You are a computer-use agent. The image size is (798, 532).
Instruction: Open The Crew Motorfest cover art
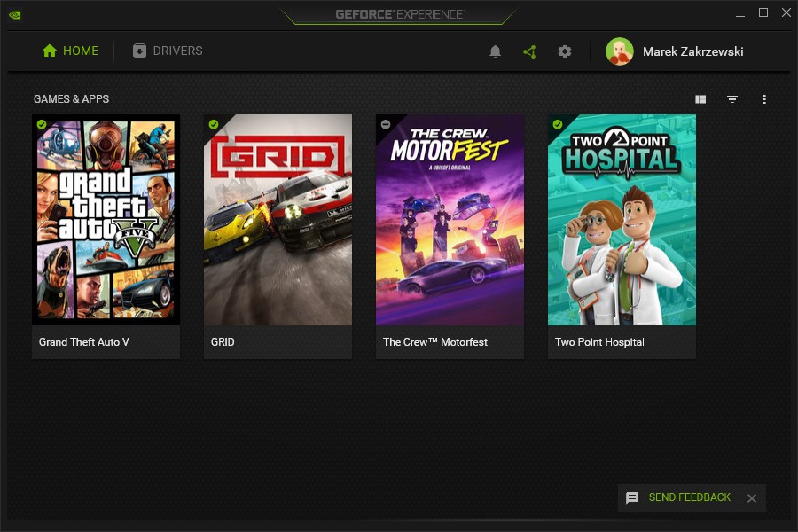pos(450,220)
